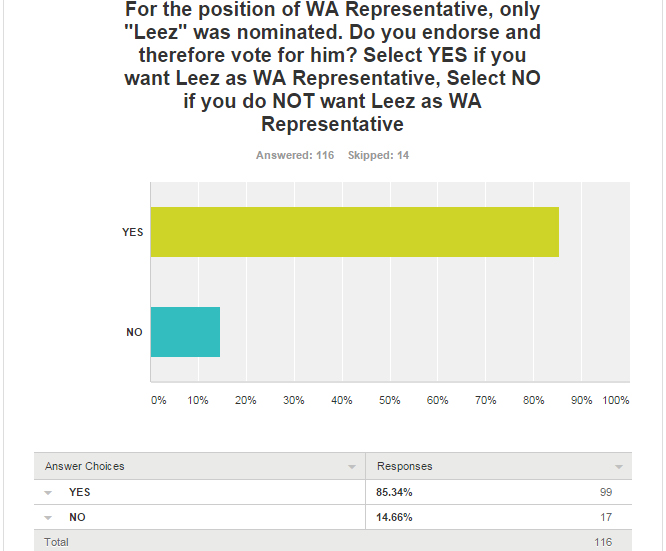The image size is (666, 551).
Task: Click the Answer Choices column header
Action: pyautogui.click(x=85, y=466)
